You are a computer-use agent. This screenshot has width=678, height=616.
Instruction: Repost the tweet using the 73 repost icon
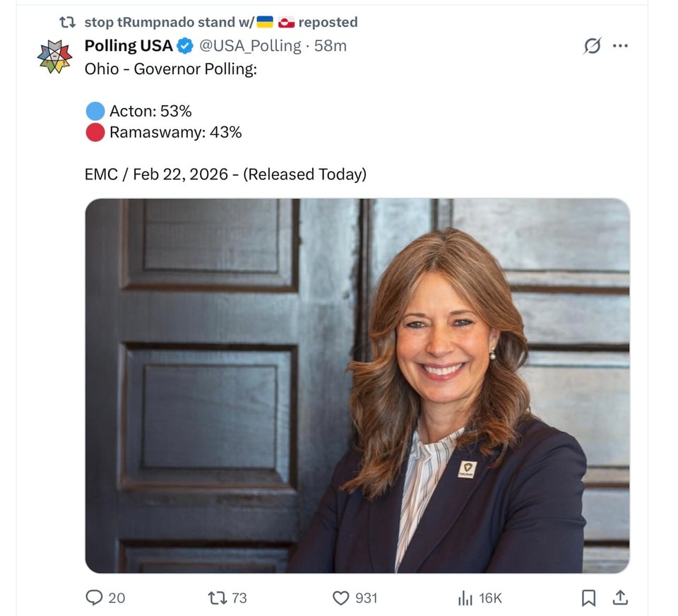(x=217, y=598)
